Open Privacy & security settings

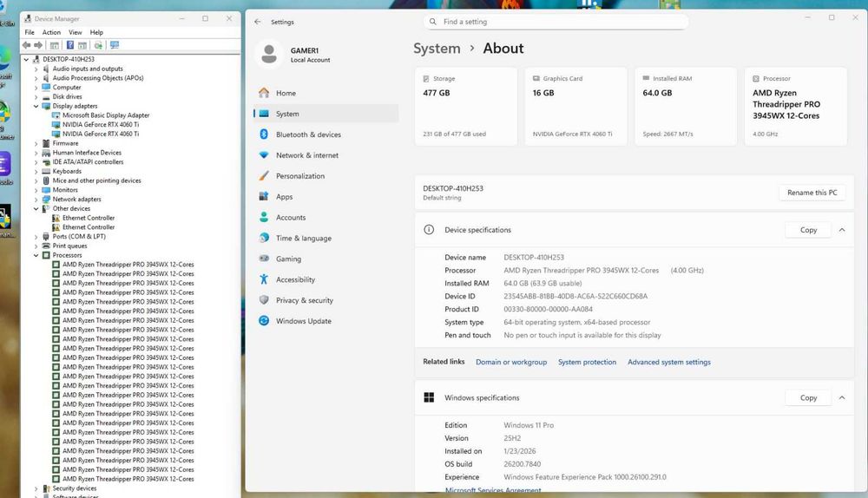[x=304, y=300]
